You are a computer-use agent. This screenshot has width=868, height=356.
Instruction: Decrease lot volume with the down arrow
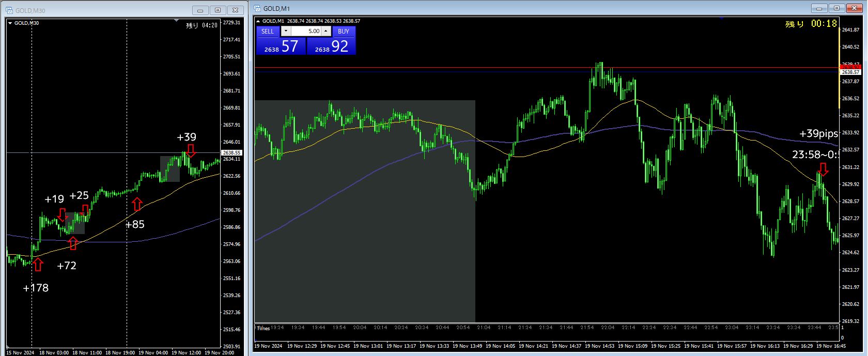[x=286, y=31]
